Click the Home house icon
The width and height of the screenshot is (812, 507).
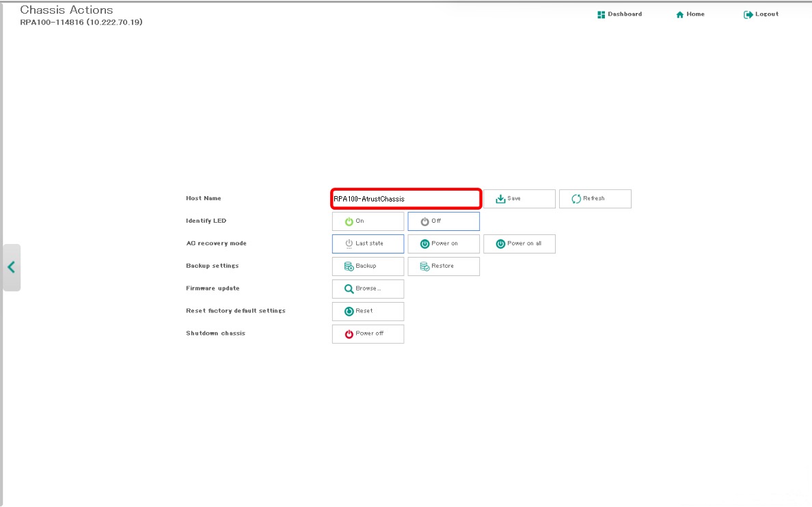point(679,14)
